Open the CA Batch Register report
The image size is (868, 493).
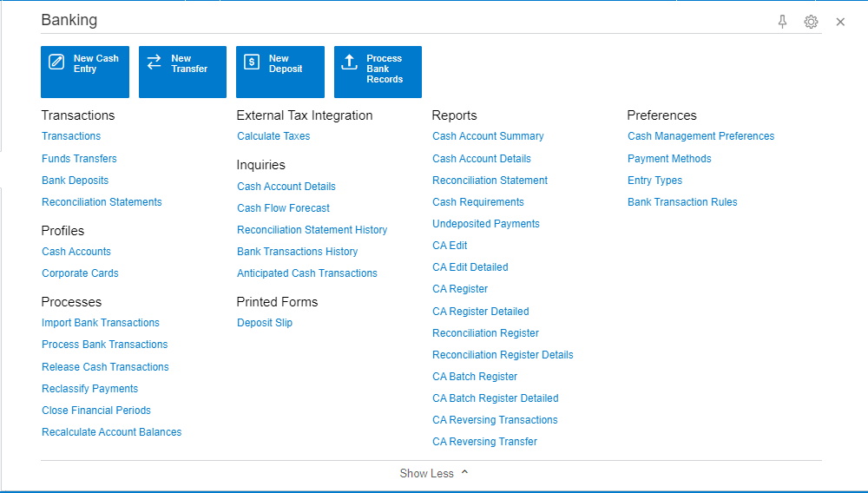point(475,376)
